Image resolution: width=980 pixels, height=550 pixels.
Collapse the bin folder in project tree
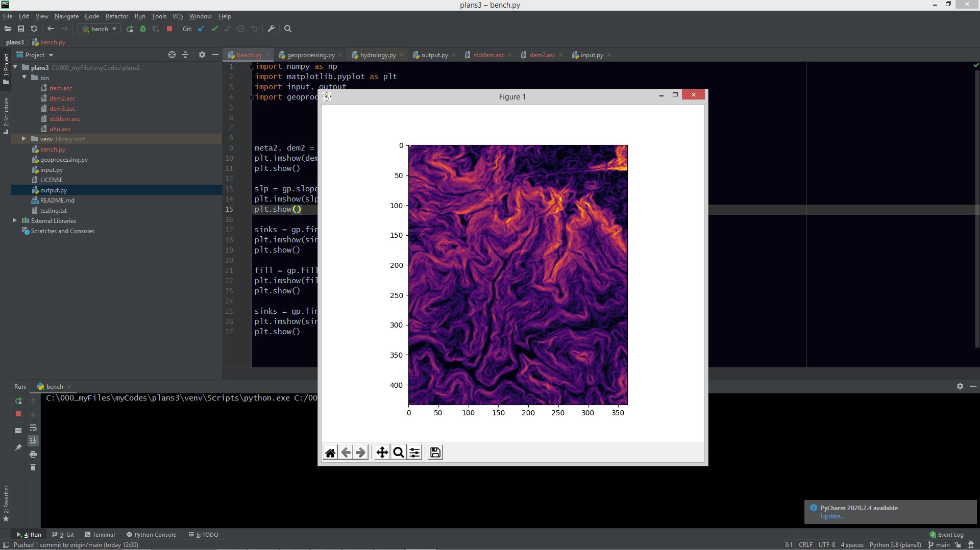[x=24, y=78]
